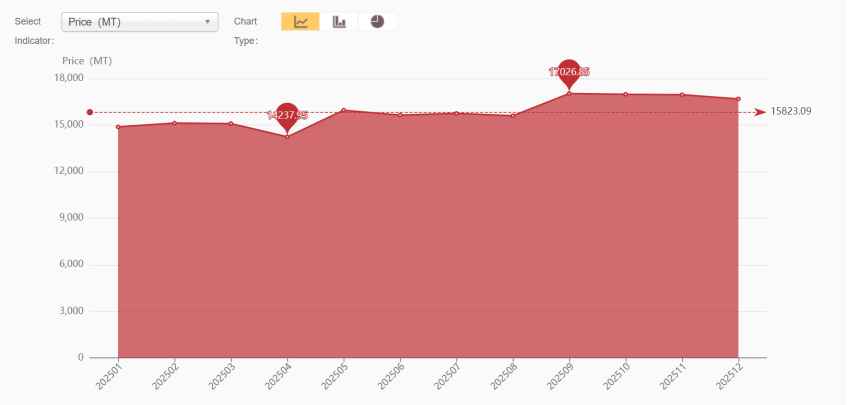Switch to the bar chart type icon

click(339, 22)
